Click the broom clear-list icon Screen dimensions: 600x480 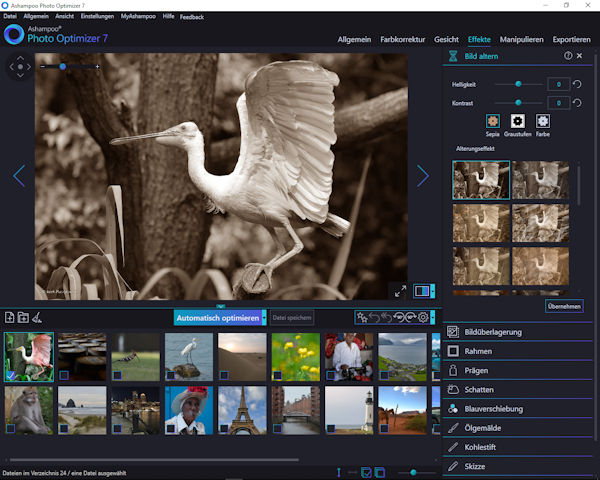coord(37,317)
